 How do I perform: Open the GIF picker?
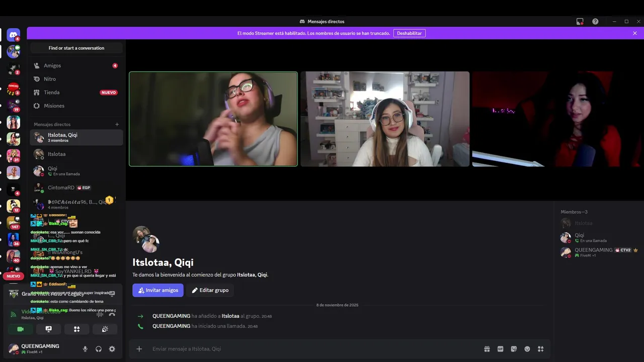pyautogui.click(x=501, y=349)
